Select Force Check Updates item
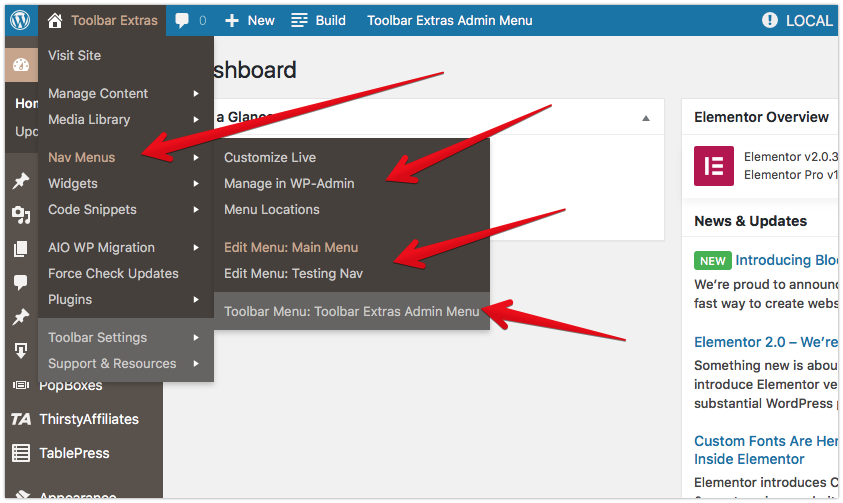 [113, 274]
